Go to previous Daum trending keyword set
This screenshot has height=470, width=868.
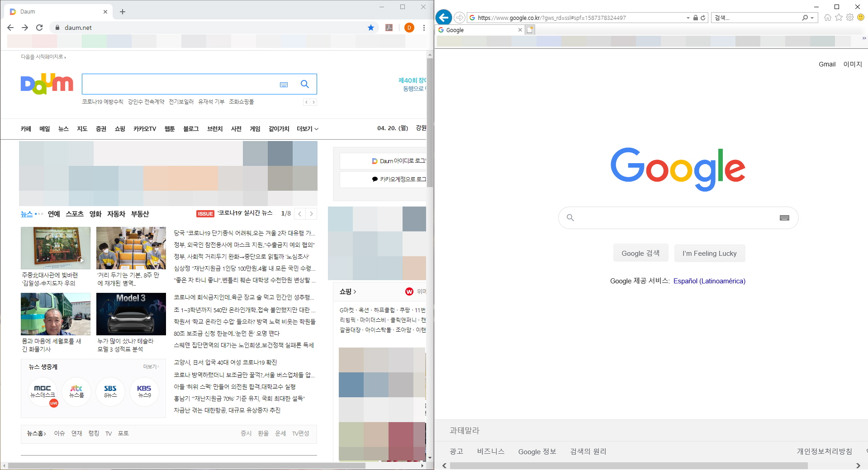[306, 102]
